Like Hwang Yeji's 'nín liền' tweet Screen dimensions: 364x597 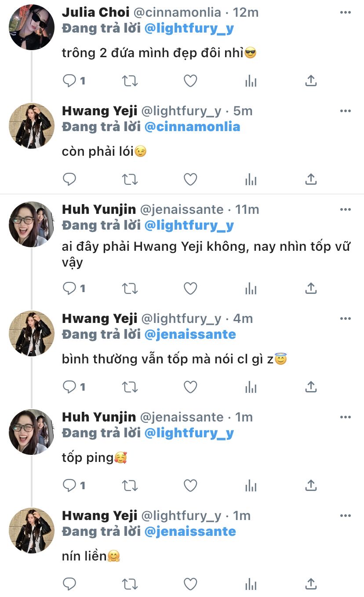190,584
